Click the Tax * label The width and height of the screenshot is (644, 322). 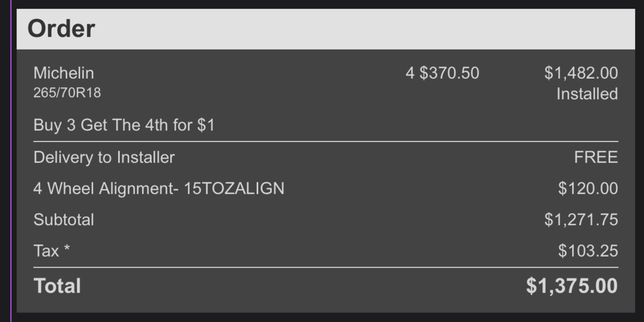point(52,251)
